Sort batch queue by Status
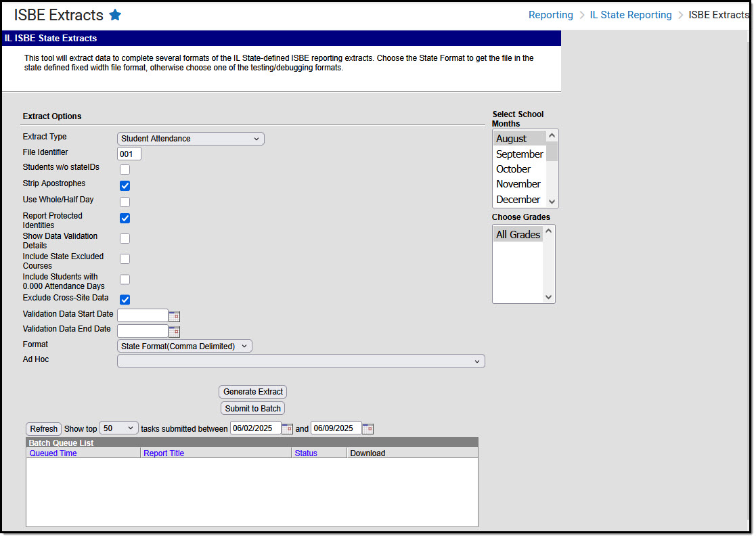 point(306,453)
